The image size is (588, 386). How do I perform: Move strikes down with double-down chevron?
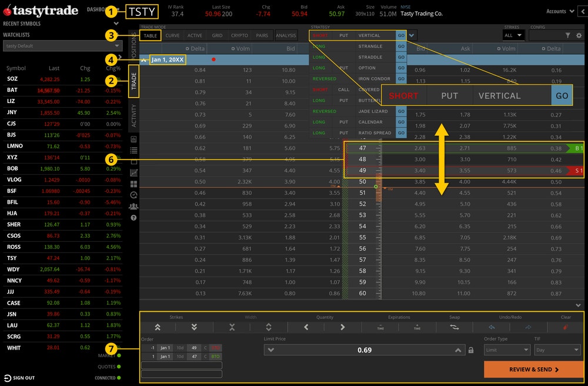click(194, 327)
